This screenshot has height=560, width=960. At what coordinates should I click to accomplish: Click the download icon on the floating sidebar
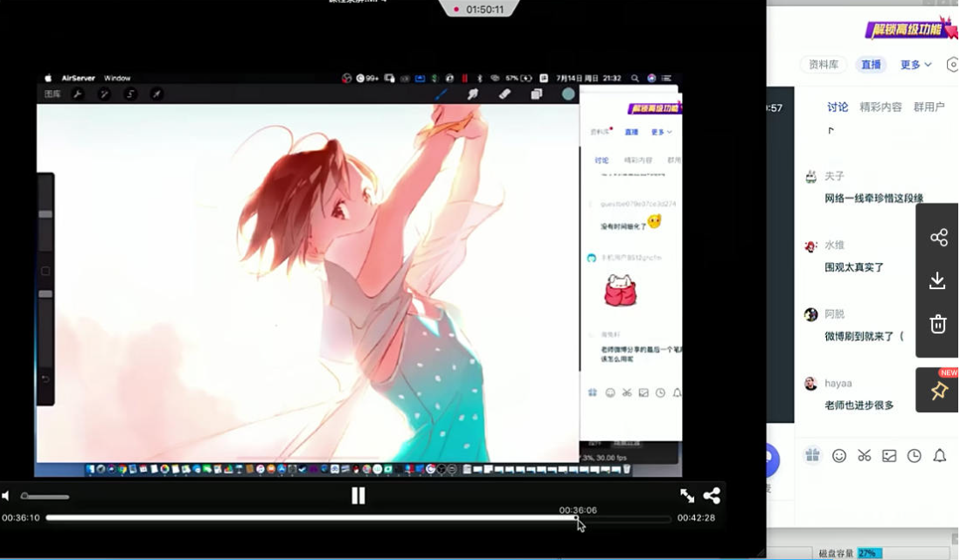pos(937,280)
